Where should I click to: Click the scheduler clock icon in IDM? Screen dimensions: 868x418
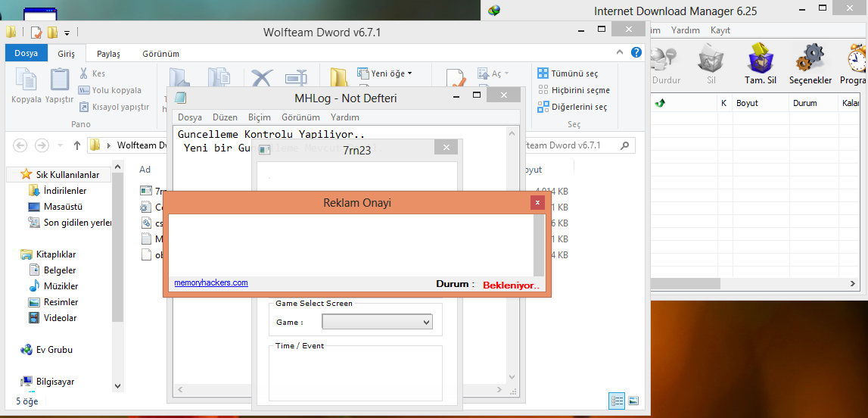tap(857, 58)
